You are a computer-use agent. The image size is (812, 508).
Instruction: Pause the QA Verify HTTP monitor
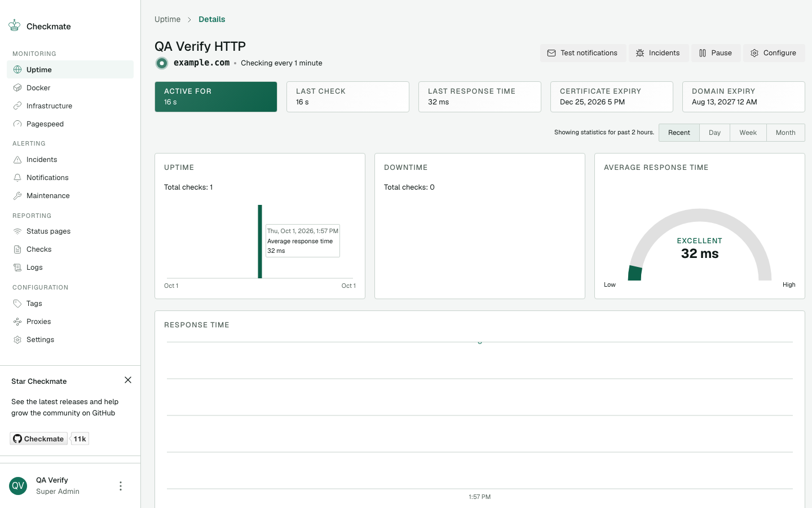[x=716, y=53]
